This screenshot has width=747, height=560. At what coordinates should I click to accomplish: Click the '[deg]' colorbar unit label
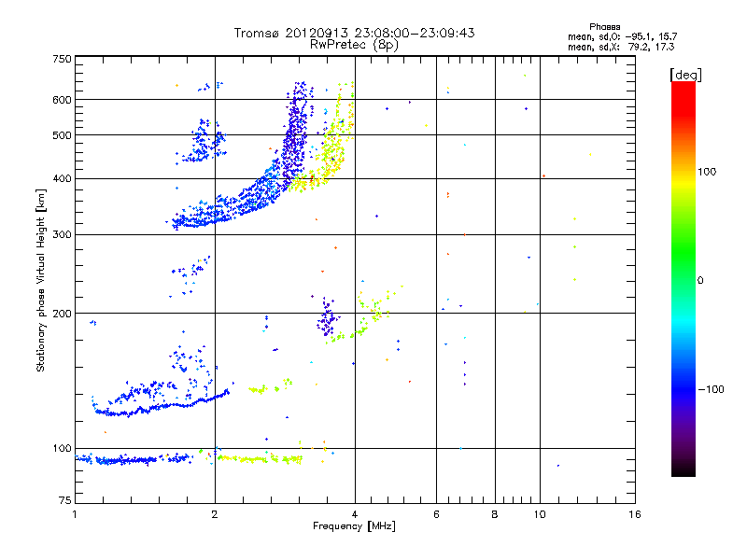[685, 75]
